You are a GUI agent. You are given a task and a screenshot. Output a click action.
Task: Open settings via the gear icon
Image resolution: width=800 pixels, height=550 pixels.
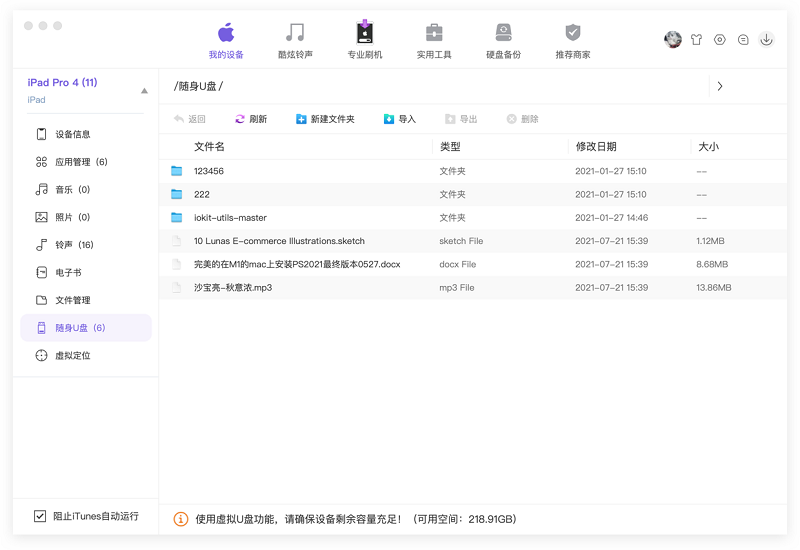(x=720, y=40)
